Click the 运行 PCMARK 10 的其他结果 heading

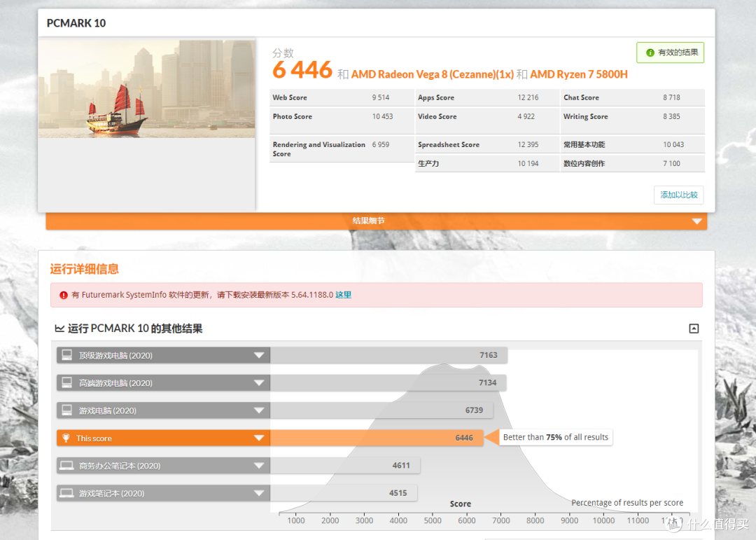[135, 328]
